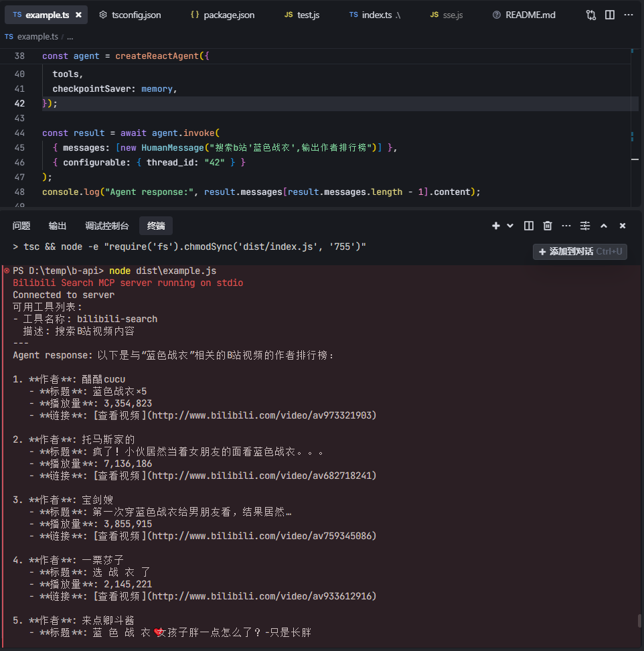Switch to the 输出 panel tab
This screenshot has width=644, height=651.
tap(58, 226)
